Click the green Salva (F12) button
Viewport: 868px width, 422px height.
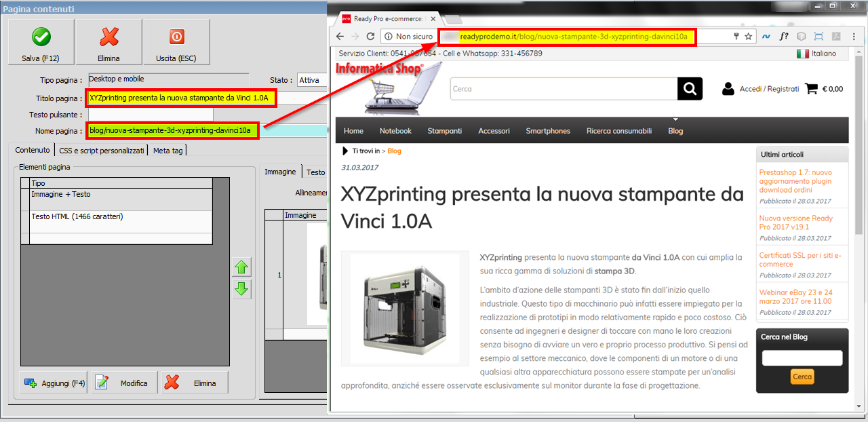[41, 42]
